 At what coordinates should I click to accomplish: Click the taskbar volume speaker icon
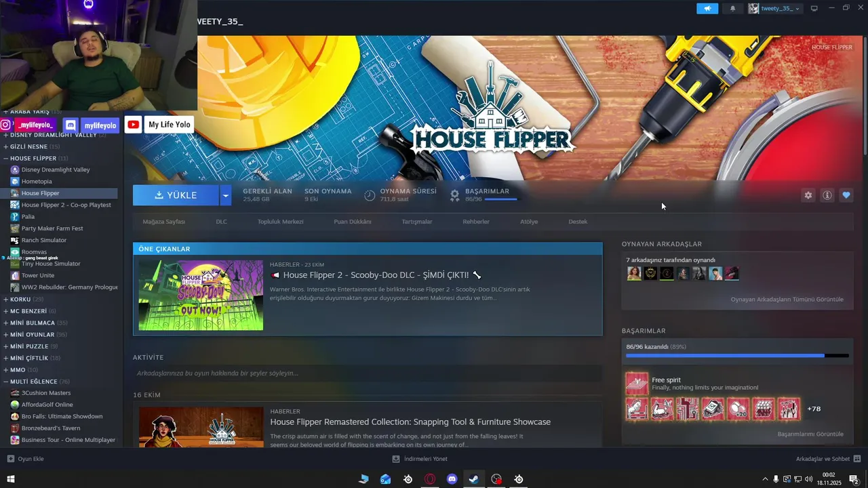pyautogui.click(x=808, y=479)
